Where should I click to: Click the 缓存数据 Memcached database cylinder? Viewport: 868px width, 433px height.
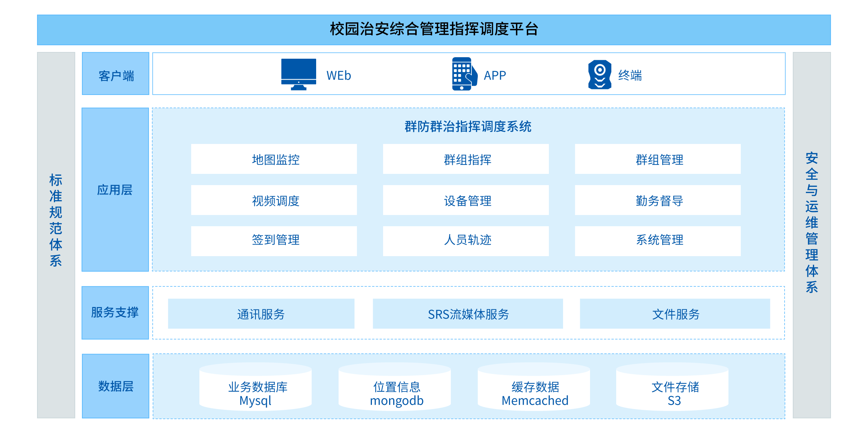click(534, 387)
